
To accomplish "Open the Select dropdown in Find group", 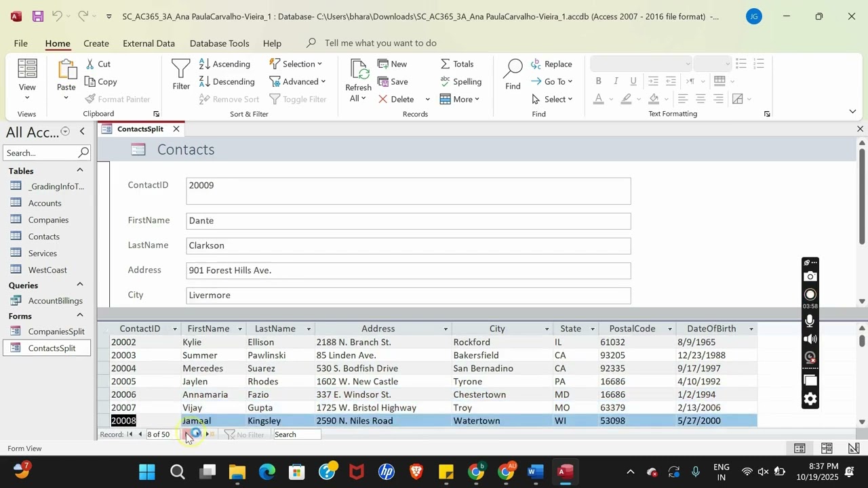I will point(553,99).
